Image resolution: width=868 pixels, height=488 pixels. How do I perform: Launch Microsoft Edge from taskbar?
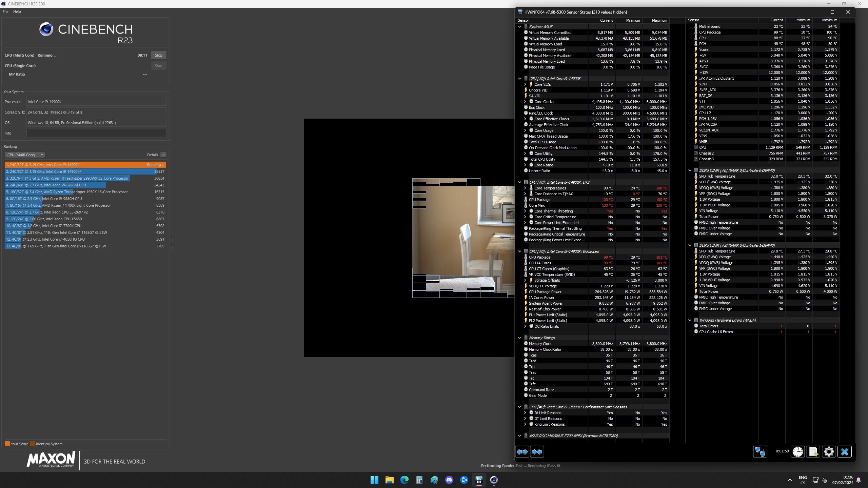pos(404,480)
